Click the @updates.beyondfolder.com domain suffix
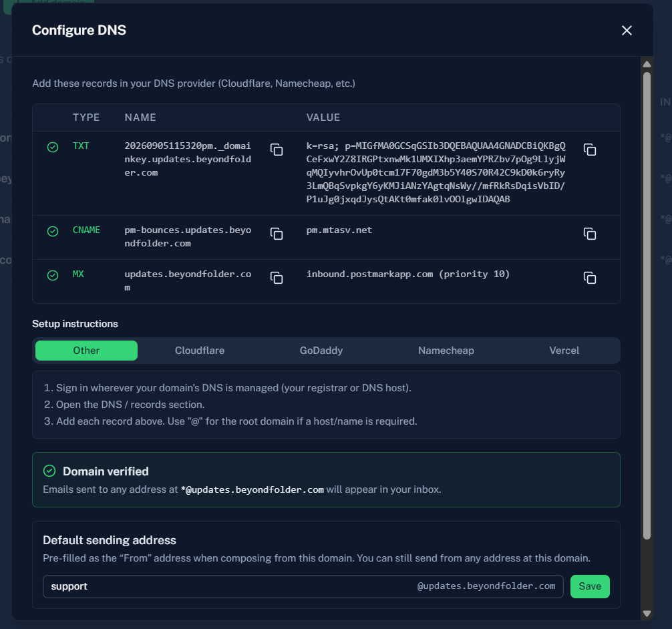The image size is (672, 629). click(486, 586)
